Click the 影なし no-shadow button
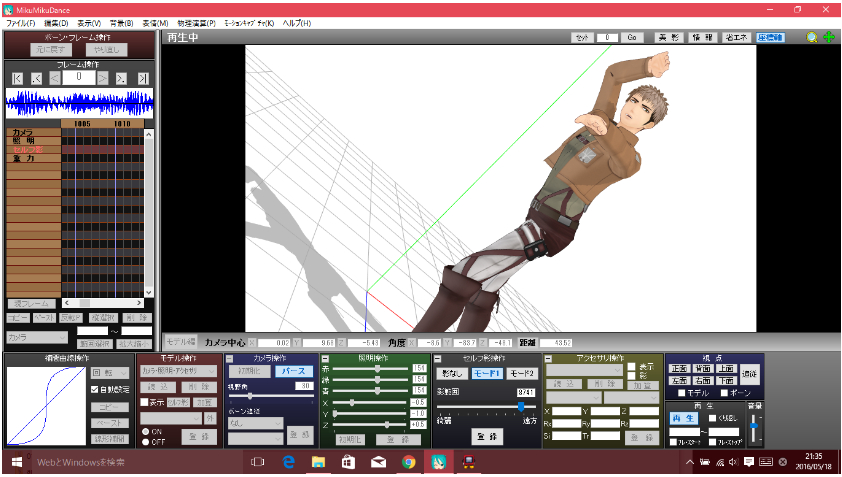The height and width of the screenshot is (477, 842). (x=452, y=373)
